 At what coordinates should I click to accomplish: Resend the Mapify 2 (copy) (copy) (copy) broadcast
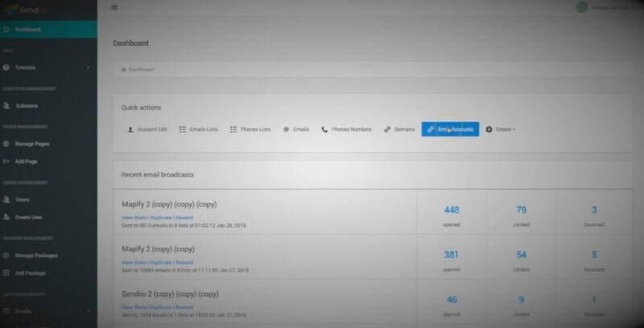coord(184,218)
